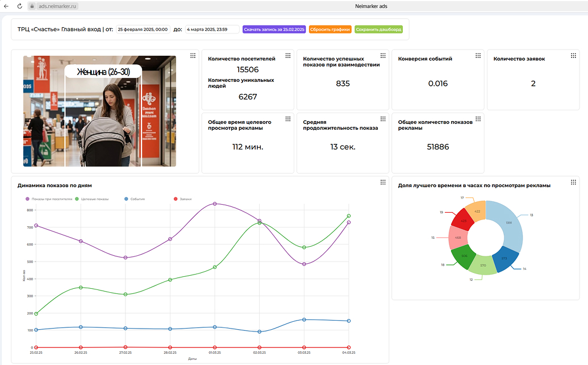Toggle 'Заявки' red legend series
Viewport: 588px width, 365px height.
(182, 199)
